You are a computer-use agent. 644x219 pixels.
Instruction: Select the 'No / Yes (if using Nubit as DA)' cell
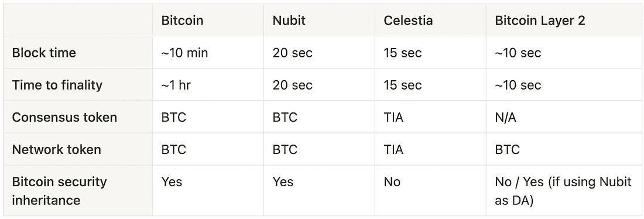pos(563,191)
